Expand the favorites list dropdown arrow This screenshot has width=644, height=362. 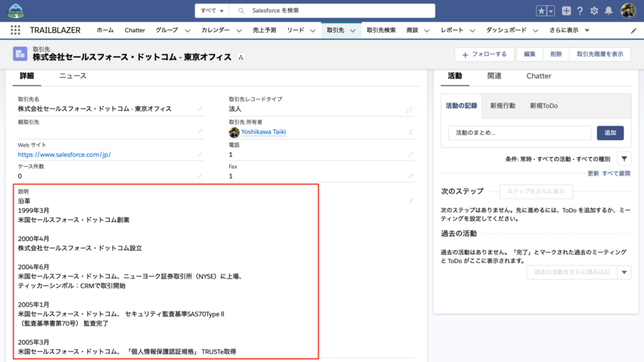click(551, 11)
